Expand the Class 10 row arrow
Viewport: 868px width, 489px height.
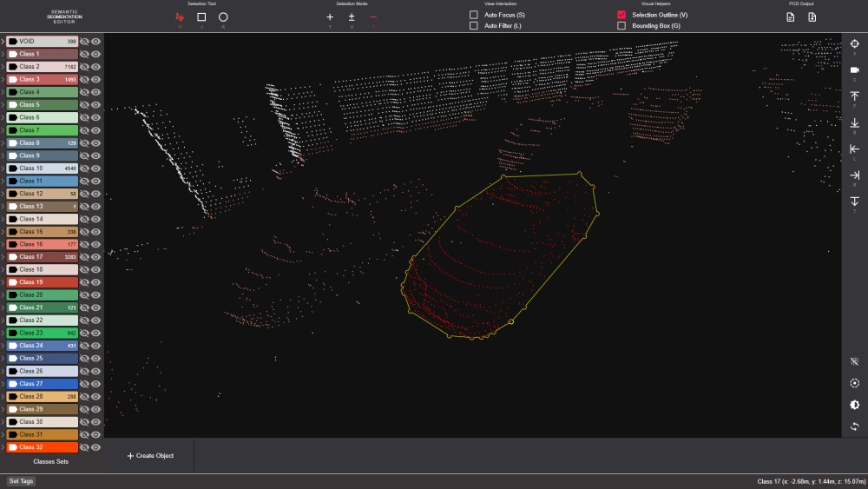[x=3, y=169]
